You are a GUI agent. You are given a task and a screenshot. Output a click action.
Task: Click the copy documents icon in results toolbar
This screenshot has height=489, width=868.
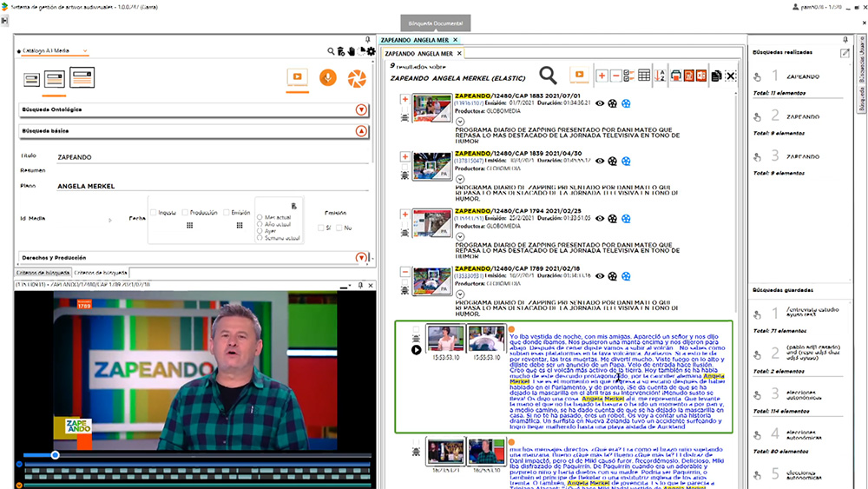point(716,76)
